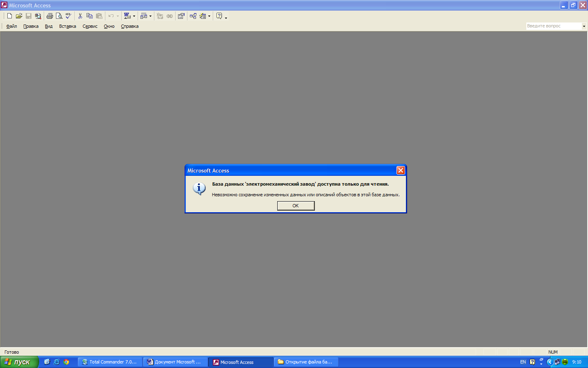588x368 pixels.
Task: Click the green antivirus tray icon
Action: 565,362
